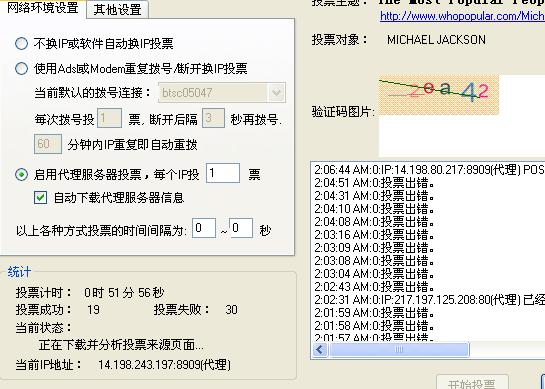Select log entry 2:01:59 AM 投票出错
This screenshot has height=389, width=545.
[x=374, y=313]
